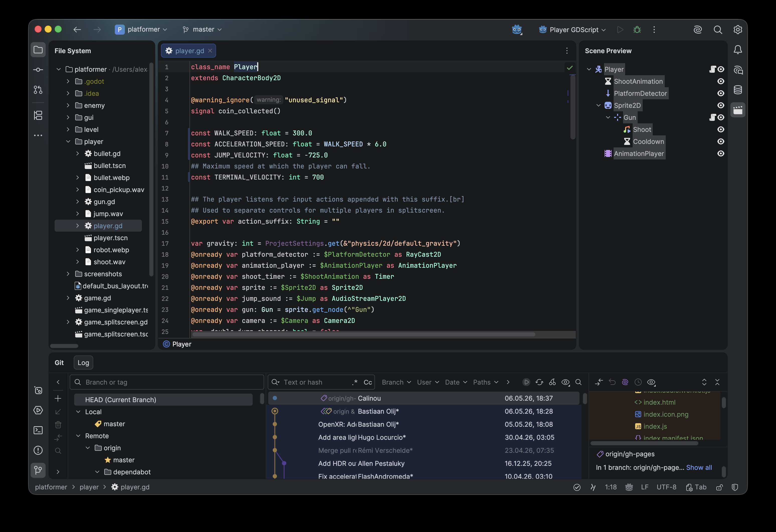The width and height of the screenshot is (776, 532).
Task: Open the Scene Preview clapperboard icon
Action: click(x=738, y=110)
